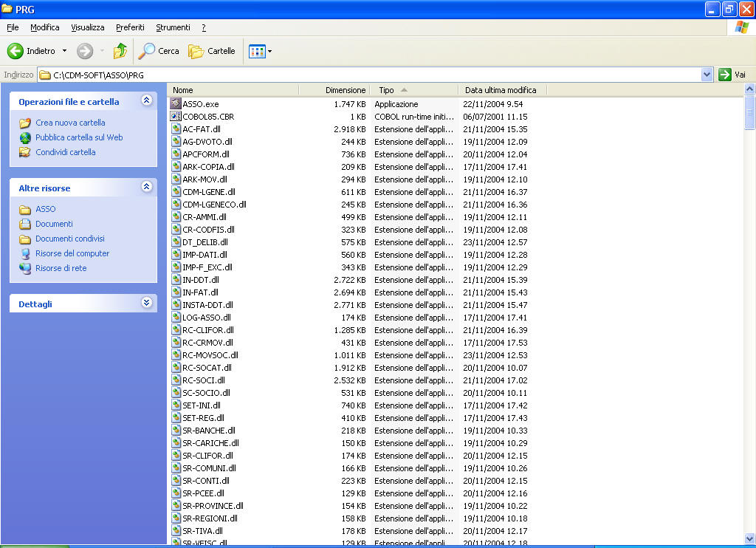
Task: Open the Strumenti menu
Action: point(173,27)
